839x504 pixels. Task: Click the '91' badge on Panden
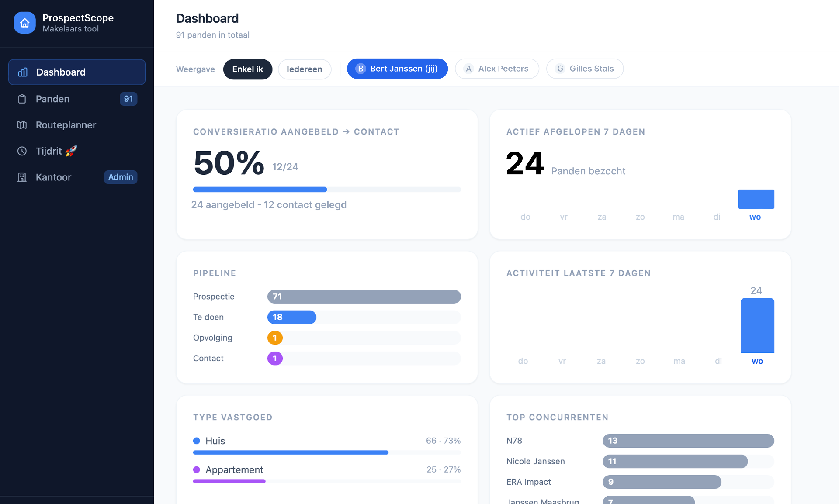(x=128, y=99)
